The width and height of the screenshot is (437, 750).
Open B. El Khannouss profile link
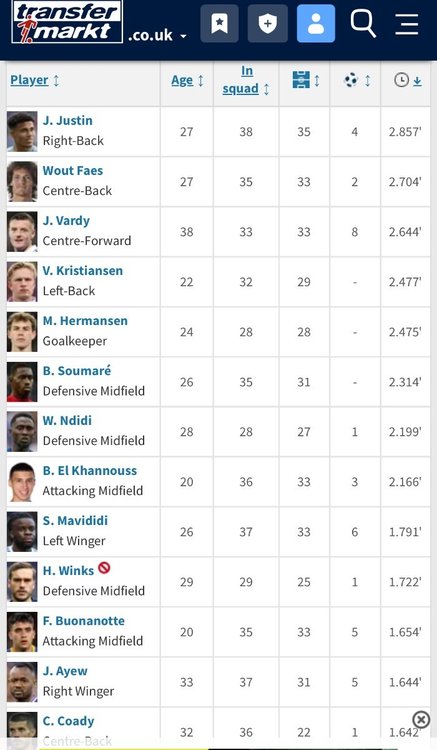pyautogui.click(x=89, y=471)
